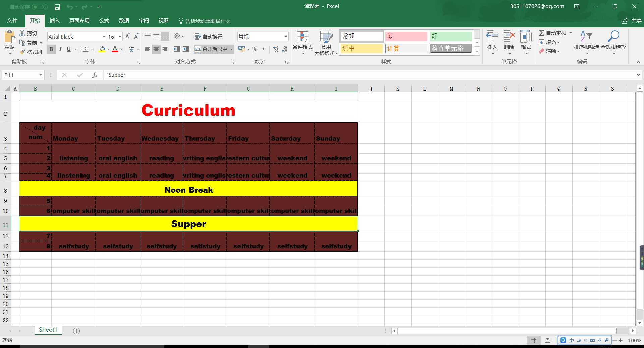This screenshot has width=644, height=348.
Task: Apply the red font color
Action: [115, 49]
